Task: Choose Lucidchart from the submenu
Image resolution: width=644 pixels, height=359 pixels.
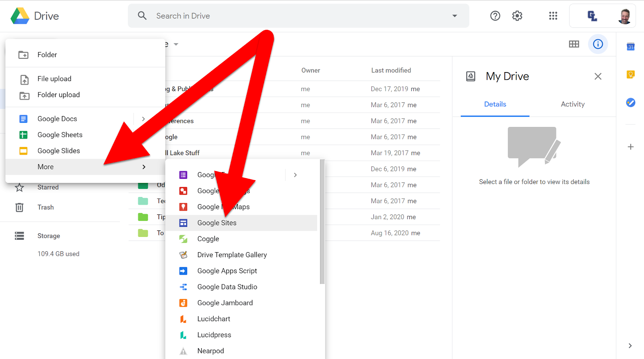Action: 242,319
